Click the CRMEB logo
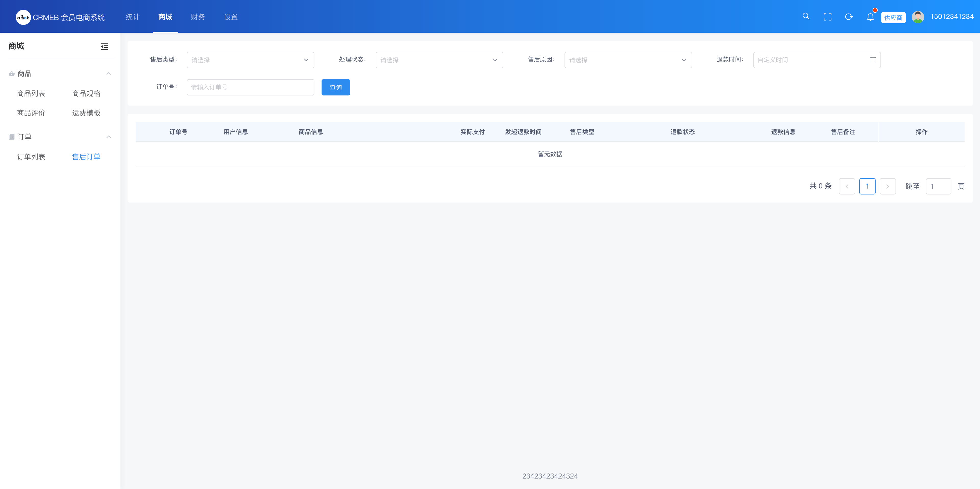 [23, 17]
